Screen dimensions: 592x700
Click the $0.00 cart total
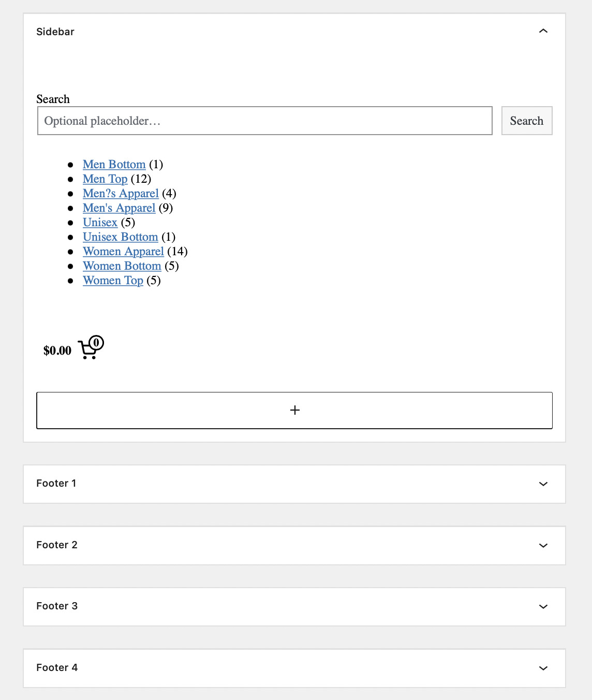(x=57, y=351)
